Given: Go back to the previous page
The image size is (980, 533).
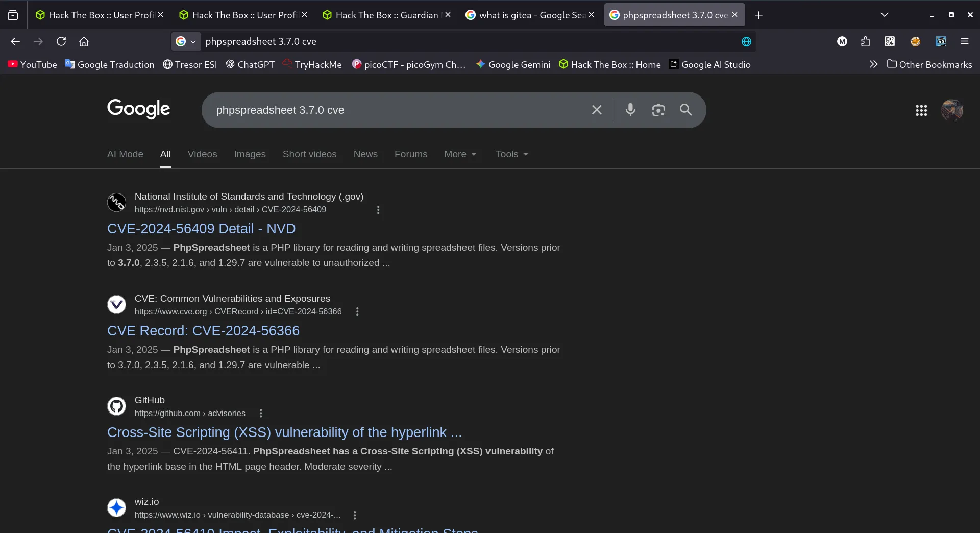Looking at the screenshot, I should [15, 42].
